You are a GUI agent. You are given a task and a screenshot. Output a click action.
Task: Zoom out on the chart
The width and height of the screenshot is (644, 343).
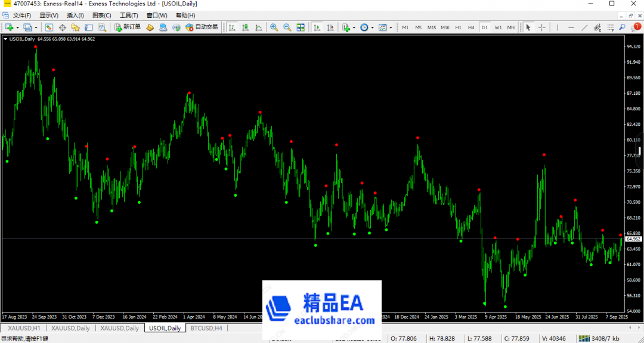[287, 27]
